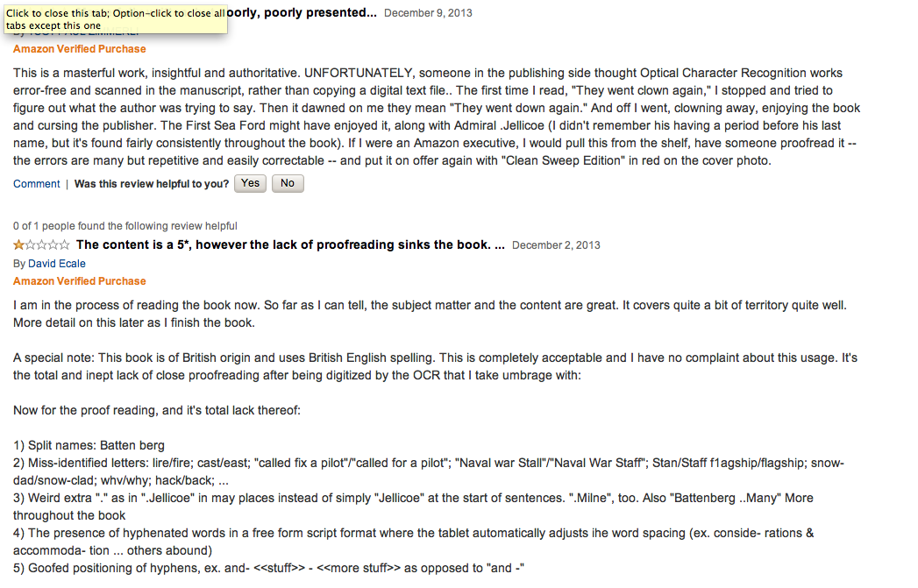918x588 pixels.
Task: Click the fifth empty star in the rating
Action: (x=64, y=244)
